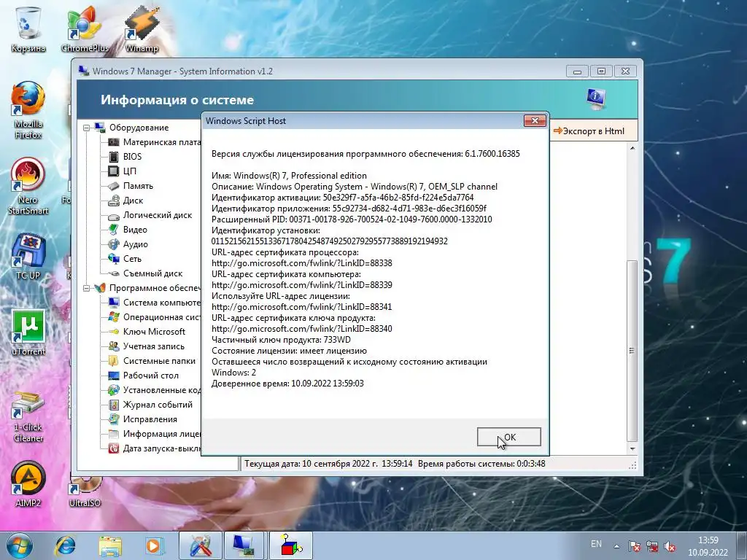Click the muted volume tray icon
Viewport: 747px width, 560px height.
[x=670, y=547]
